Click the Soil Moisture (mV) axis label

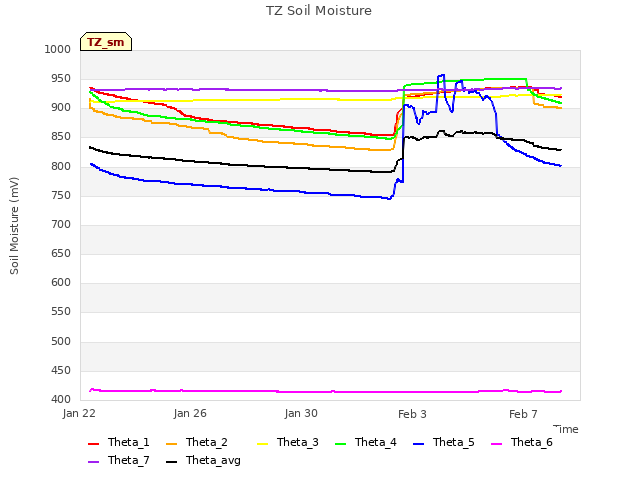pos(14,226)
